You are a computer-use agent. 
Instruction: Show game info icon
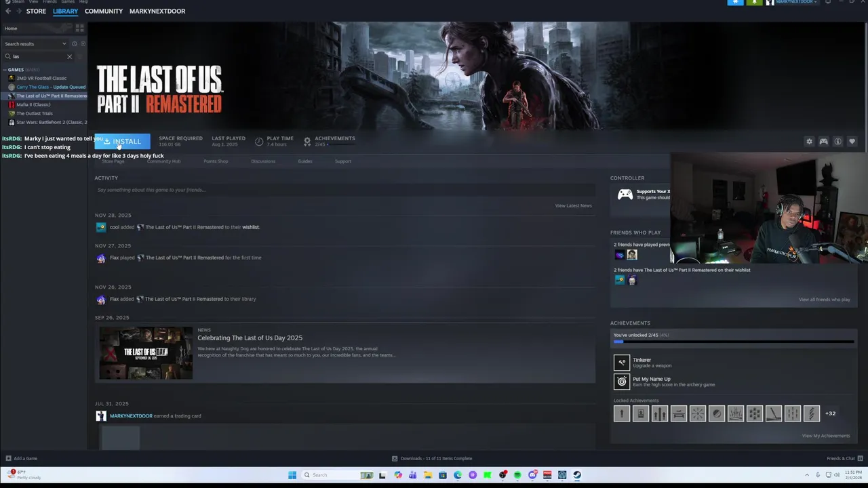(837, 141)
